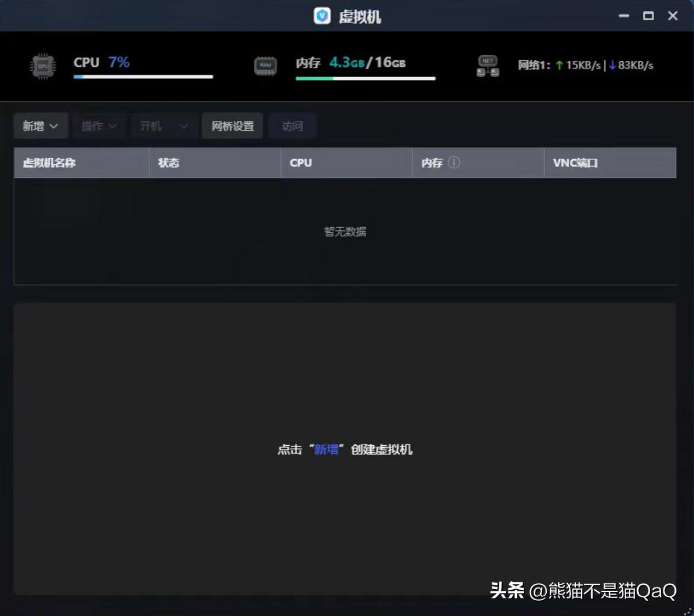Click the 内存 column info icon
Viewport: 694px width, 616px height.
[454, 162]
